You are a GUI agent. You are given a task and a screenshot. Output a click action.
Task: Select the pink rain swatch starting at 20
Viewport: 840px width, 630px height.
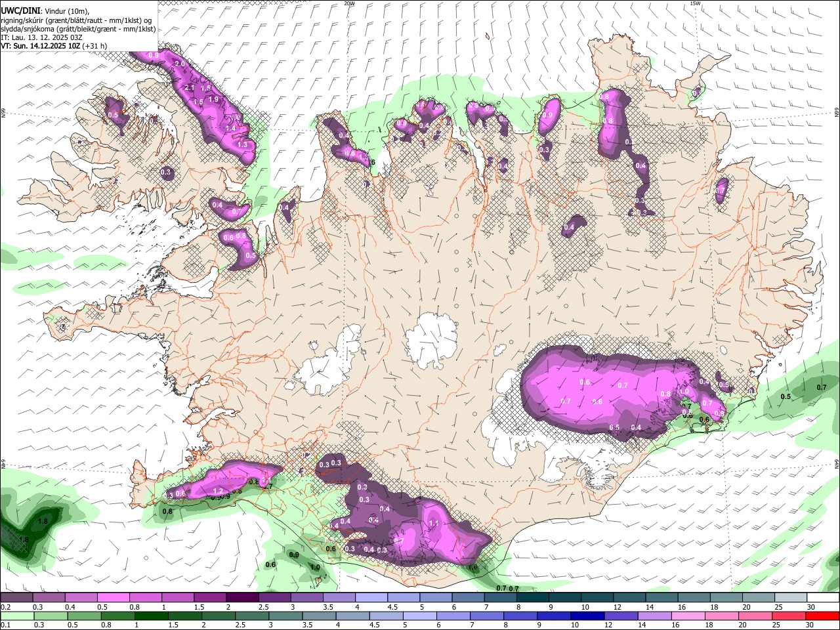755,616
